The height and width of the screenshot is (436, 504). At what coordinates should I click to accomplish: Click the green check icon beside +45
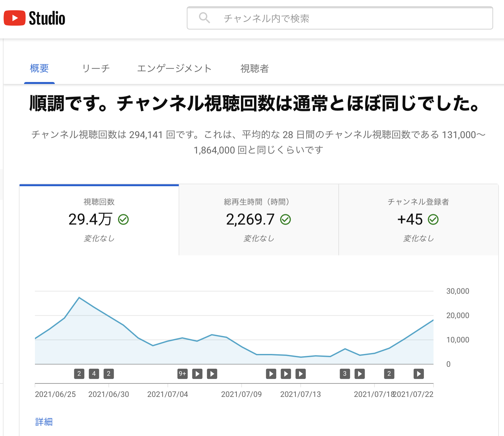click(433, 220)
